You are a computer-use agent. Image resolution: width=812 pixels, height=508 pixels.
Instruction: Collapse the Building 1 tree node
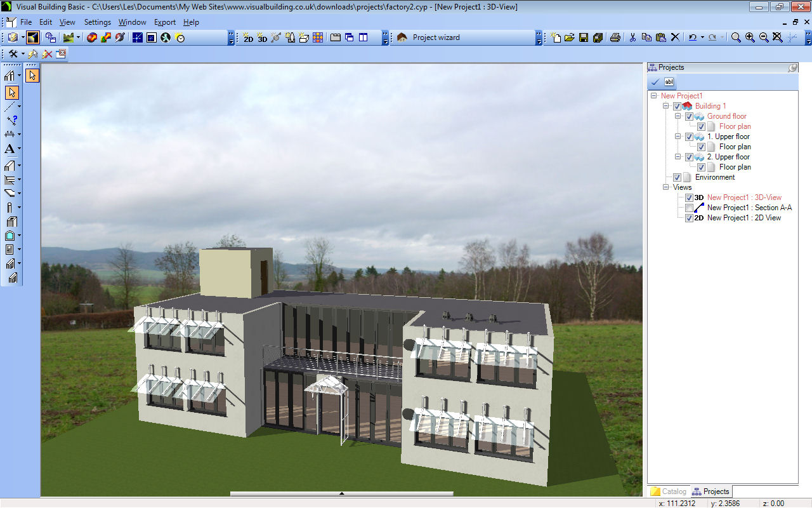tap(665, 106)
